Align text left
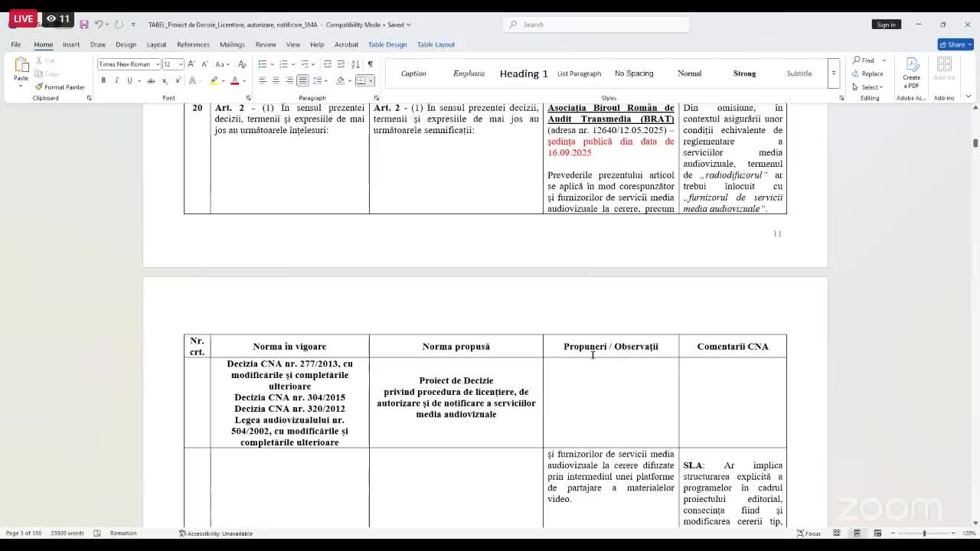The height and width of the screenshot is (551, 980). click(x=263, y=80)
